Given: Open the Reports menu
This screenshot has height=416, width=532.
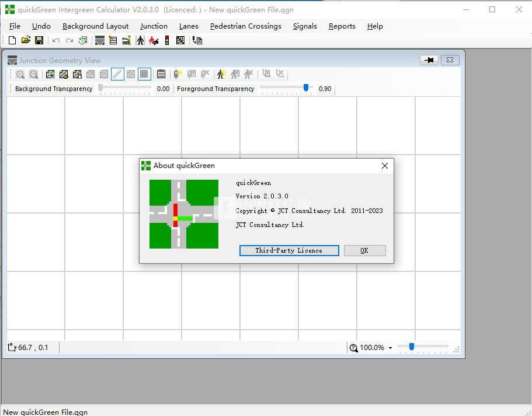Looking at the screenshot, I should point(342,26).
